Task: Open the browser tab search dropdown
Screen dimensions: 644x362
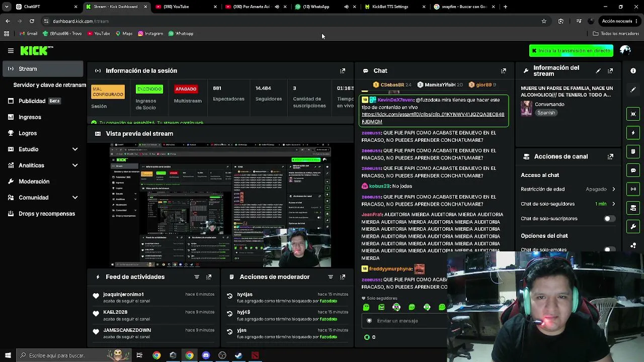Action: click(7, 7)
